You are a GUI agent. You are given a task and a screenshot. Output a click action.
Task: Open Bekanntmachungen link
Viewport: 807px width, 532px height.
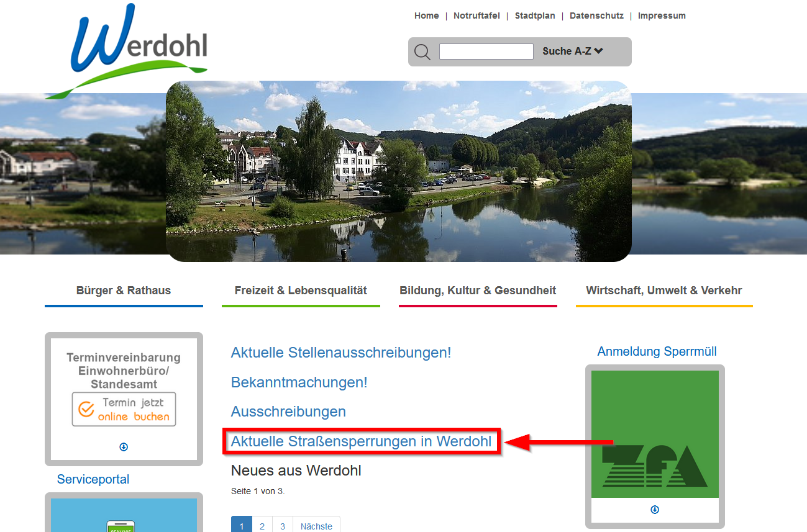point(299,382)
